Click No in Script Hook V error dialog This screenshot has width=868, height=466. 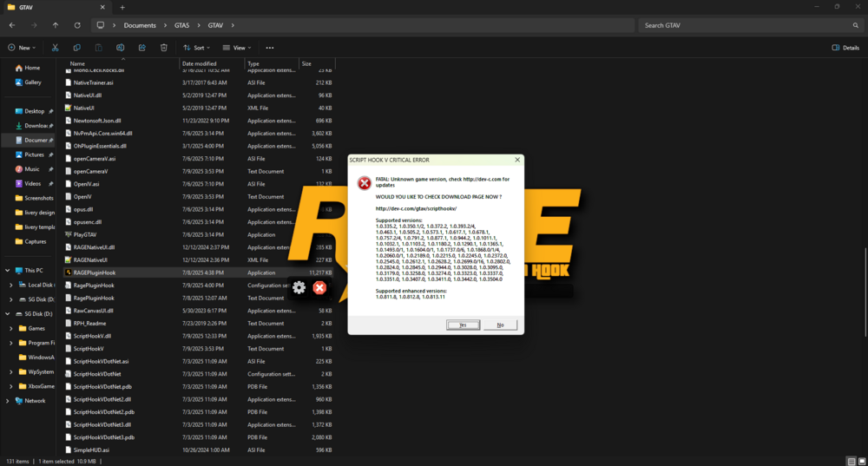pos(501,325)
